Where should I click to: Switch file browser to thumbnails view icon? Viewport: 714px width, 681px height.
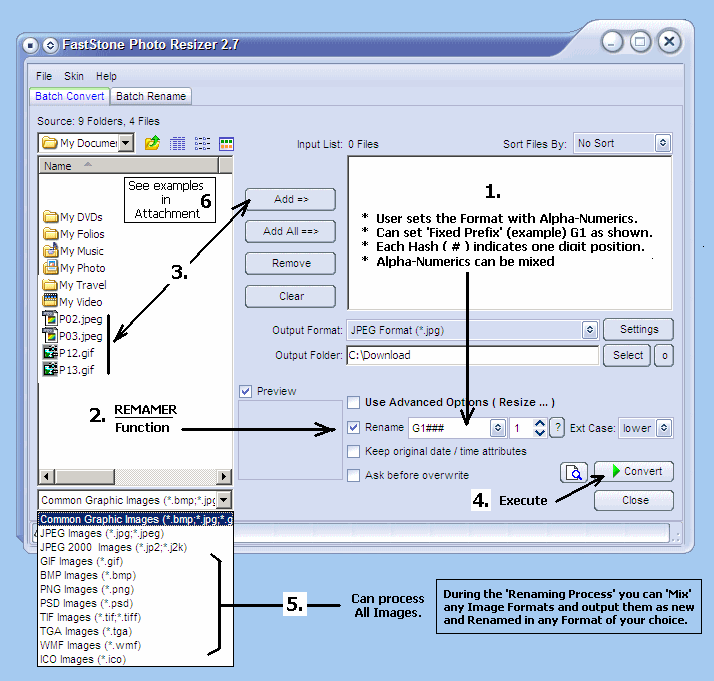(x=226, y=144)
